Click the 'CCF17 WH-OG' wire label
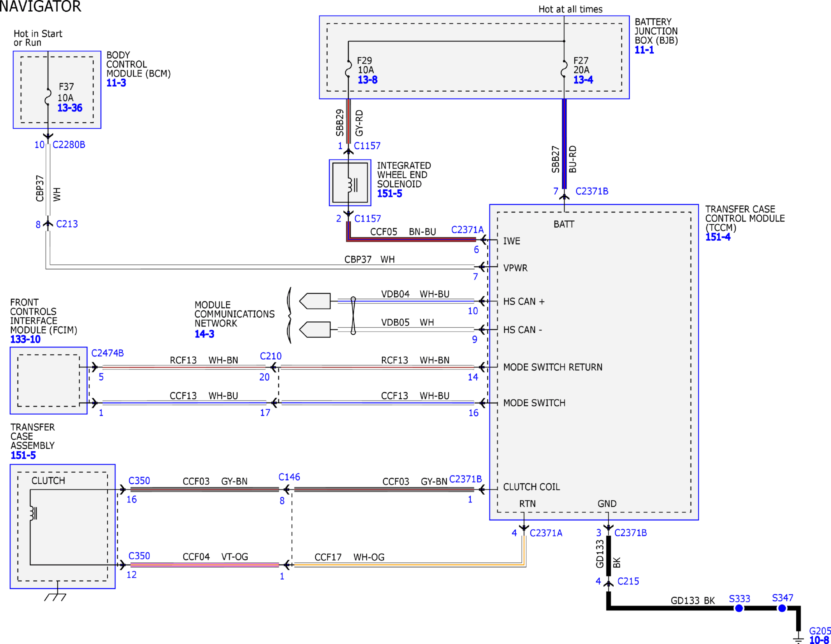The width and height of the screenshot is (831, 644). pos(350,557)
